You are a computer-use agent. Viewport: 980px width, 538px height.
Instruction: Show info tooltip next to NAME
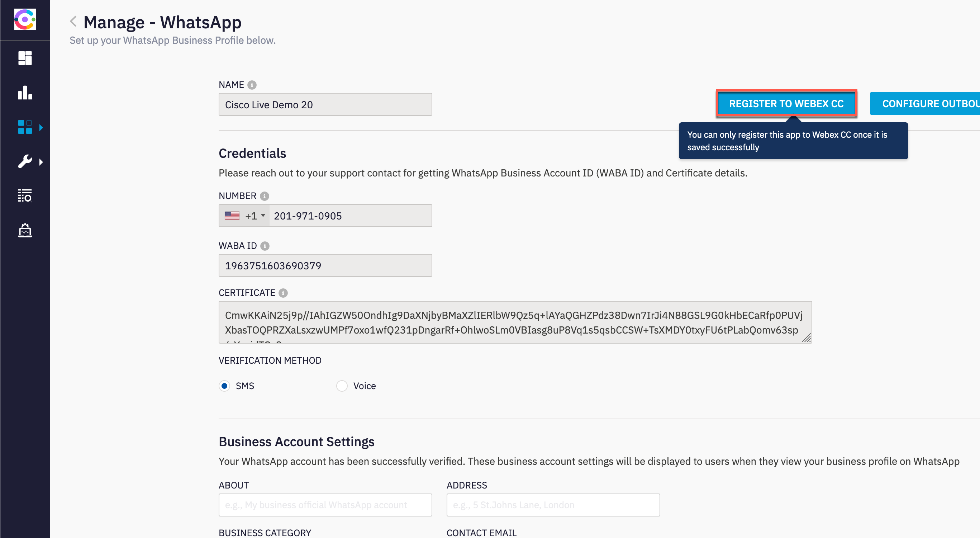click(252, 85)
